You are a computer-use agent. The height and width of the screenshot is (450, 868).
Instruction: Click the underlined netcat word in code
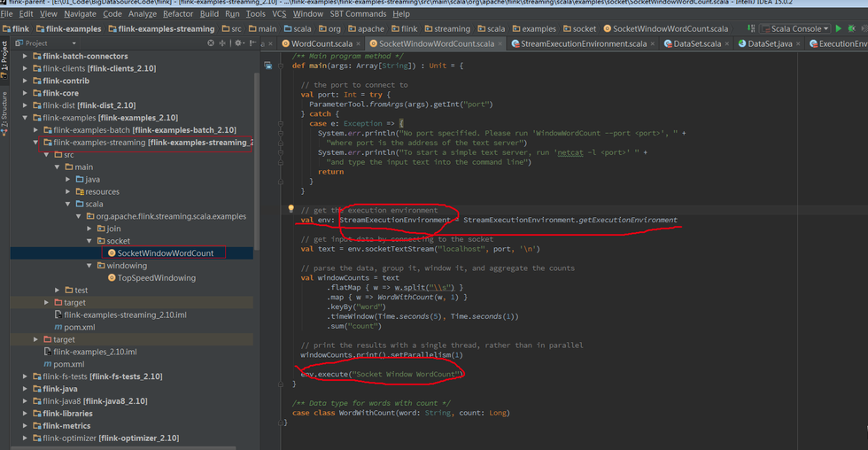[570, 152]
